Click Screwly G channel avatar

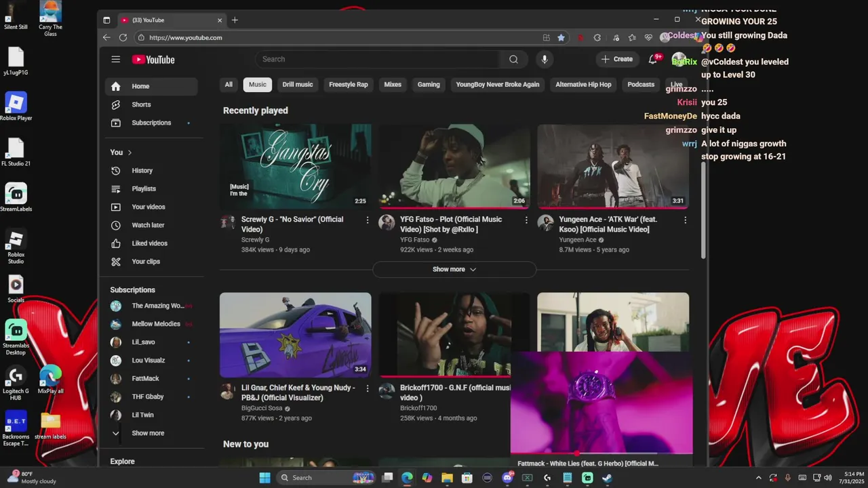229,223
